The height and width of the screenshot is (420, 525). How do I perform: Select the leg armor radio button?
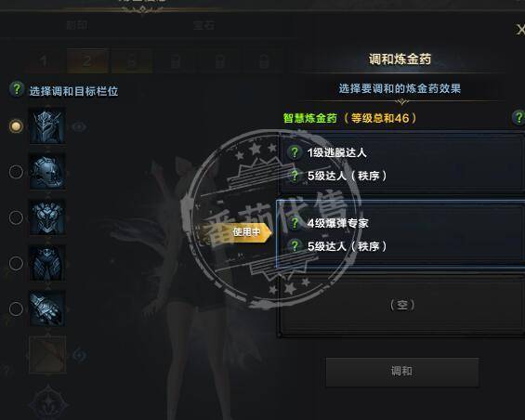(x=16, y=263)
